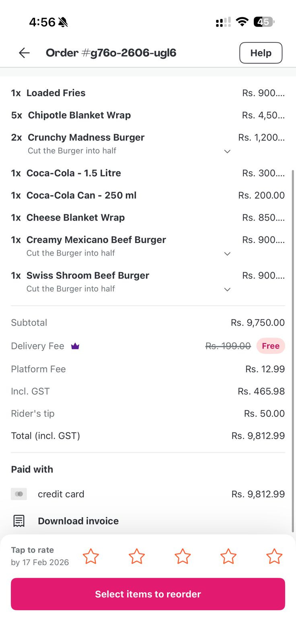The width and height of the screenshot is (296, 644).
Task: Click the invoice receipt icon
Action: [x=19, y=521]
